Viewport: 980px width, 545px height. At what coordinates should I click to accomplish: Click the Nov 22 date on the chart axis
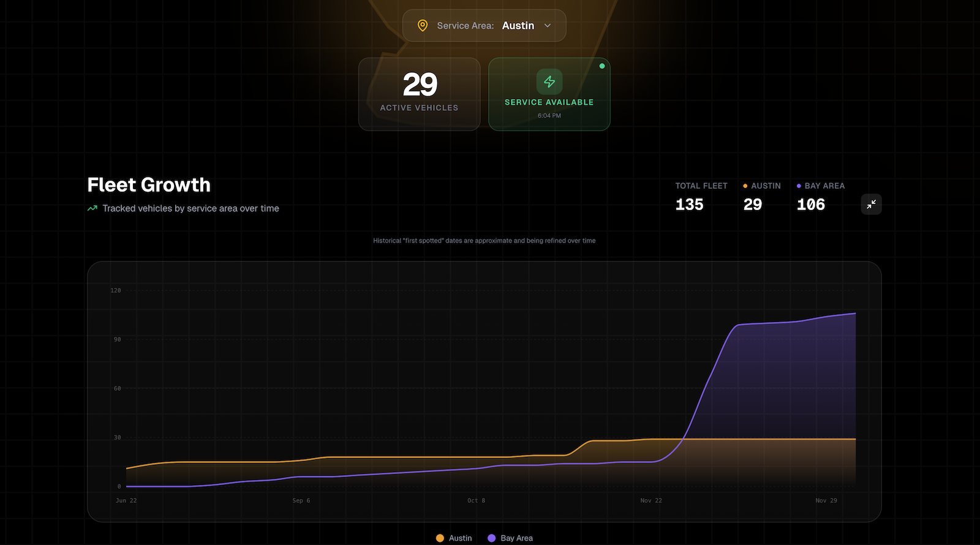coord(651,501)
